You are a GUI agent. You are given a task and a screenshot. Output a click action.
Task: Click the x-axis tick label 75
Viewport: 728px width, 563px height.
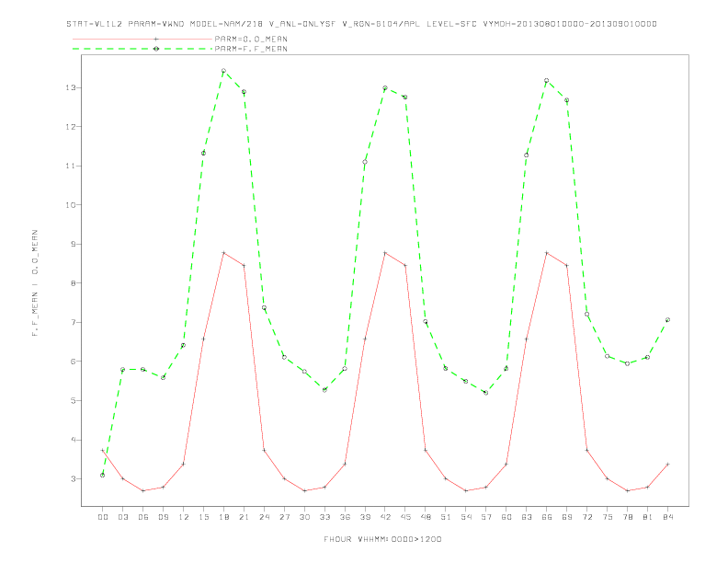[x=608, y=517]
